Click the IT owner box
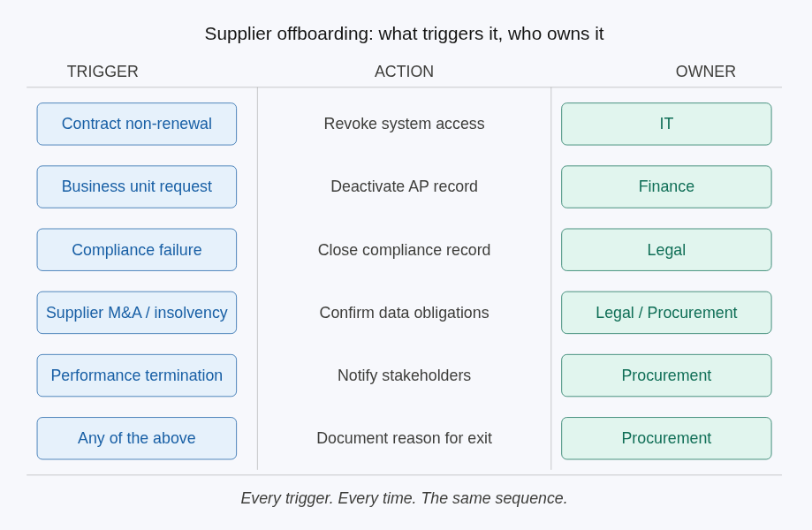Viewport: 812px width, 530px height. point(666,124)
